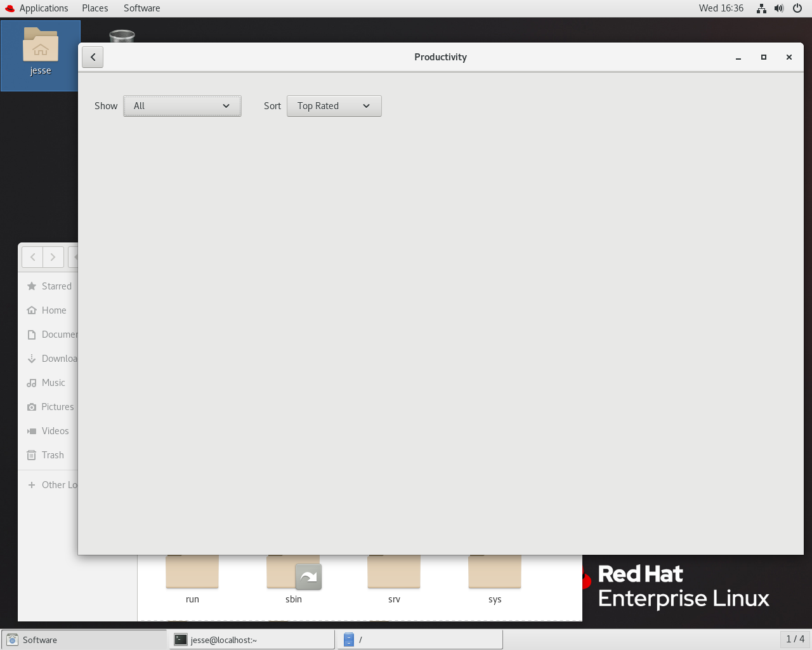Image resolution: width=812 pixels, height=650 pixels.
Task: Switch to Software in the taskbar
Action: click(84, 640)
